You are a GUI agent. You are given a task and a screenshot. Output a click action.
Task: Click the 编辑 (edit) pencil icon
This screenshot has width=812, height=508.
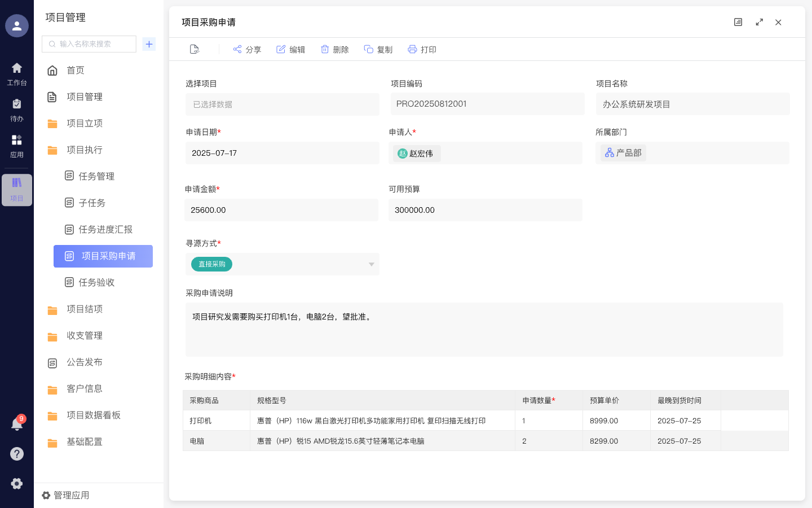281,49
